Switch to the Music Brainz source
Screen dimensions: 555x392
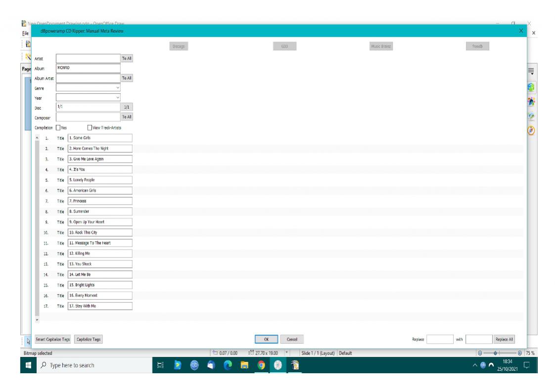tap(378, 46)
